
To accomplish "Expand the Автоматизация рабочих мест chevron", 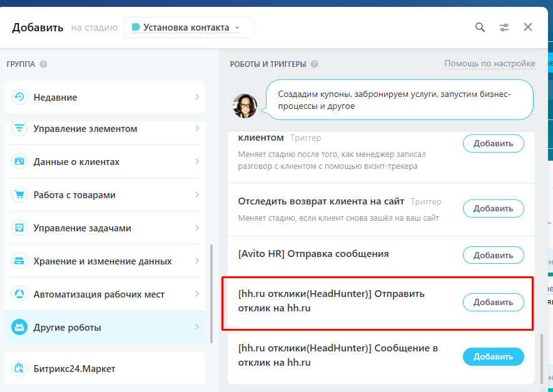I will (x=197, y=294).
